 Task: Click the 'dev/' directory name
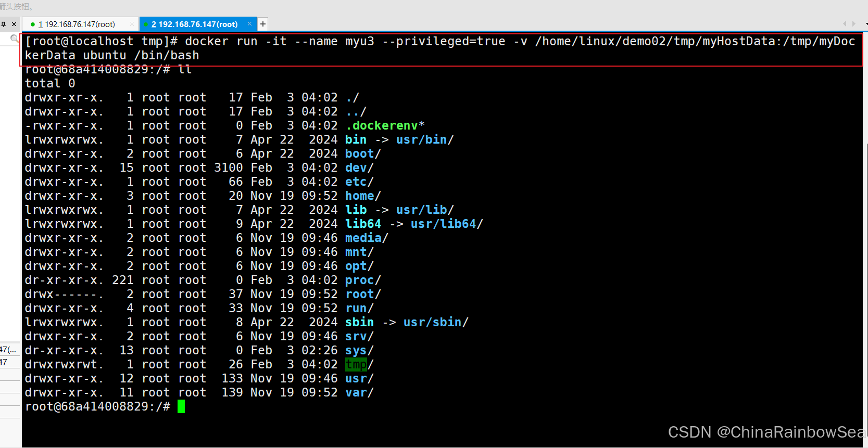coord(359,168)
